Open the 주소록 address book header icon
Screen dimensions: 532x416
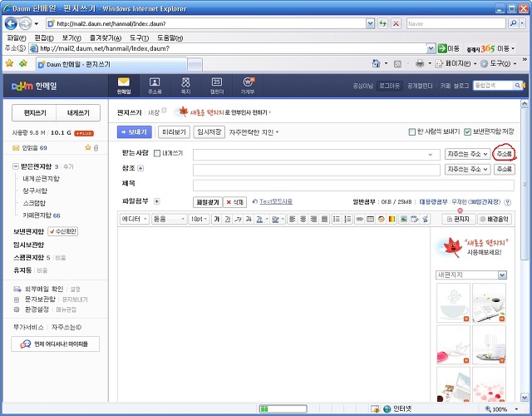155,86
